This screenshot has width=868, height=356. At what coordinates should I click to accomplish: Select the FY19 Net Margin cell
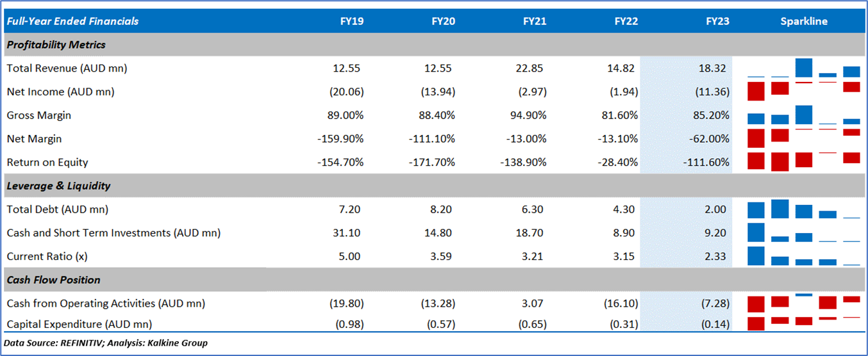pyautogui.click(x=340, y=139)
